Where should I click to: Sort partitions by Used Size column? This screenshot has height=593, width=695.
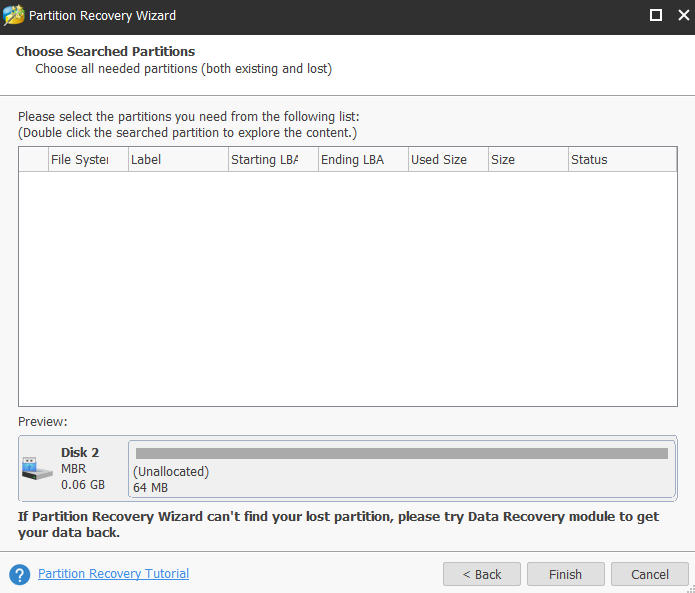(x=448, y=159)
